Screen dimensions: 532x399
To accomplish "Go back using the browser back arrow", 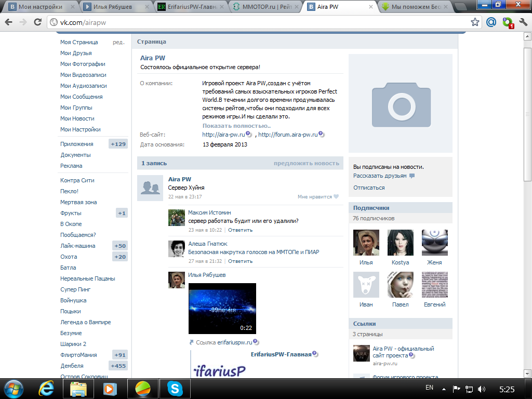I will 9,22.
